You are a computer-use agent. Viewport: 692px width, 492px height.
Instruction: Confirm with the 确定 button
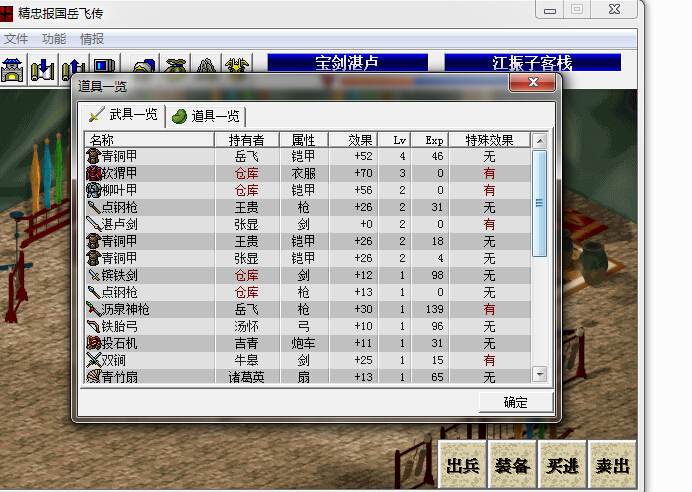click(x=515, y=402)
